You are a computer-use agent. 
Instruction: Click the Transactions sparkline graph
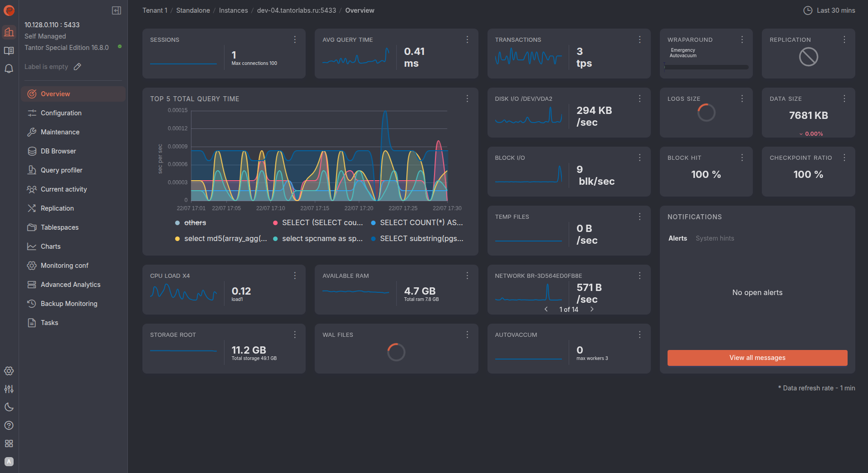point(528,57)
